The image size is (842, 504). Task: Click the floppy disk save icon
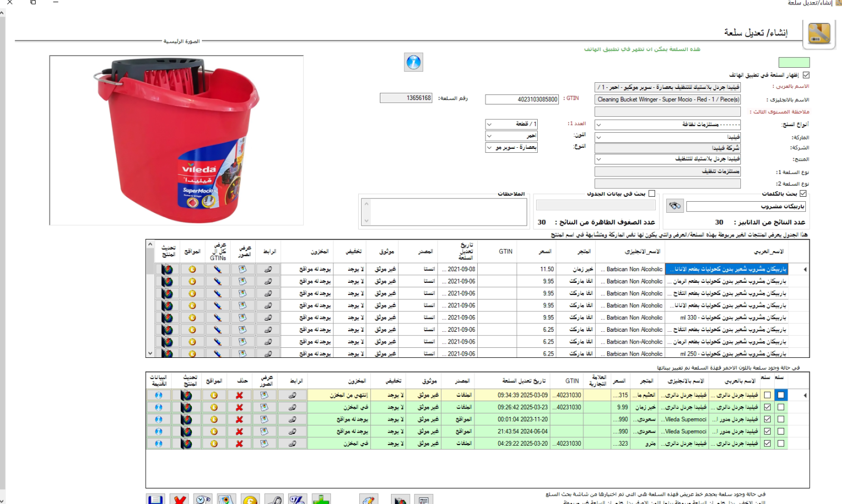(x=156, y=500)
